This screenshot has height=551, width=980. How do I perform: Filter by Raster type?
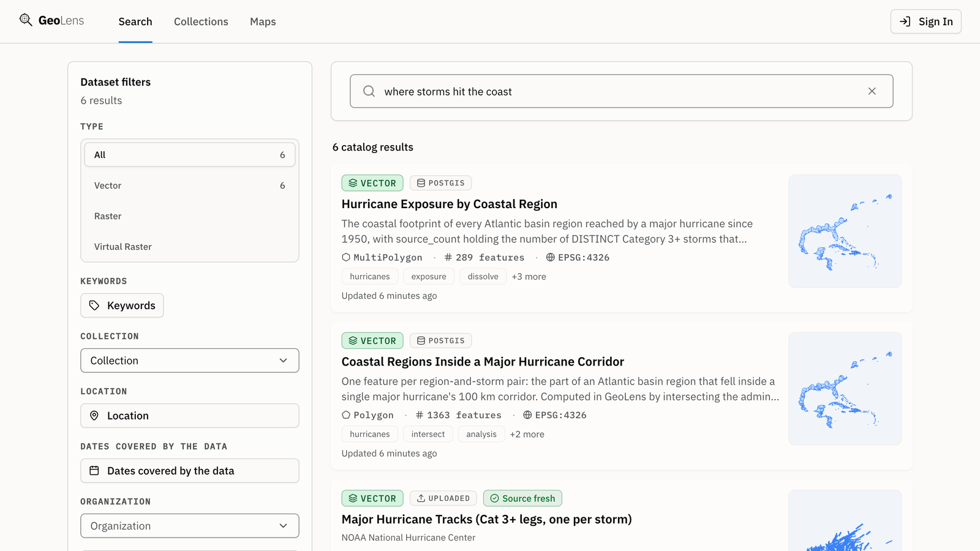tap(190, 216)
